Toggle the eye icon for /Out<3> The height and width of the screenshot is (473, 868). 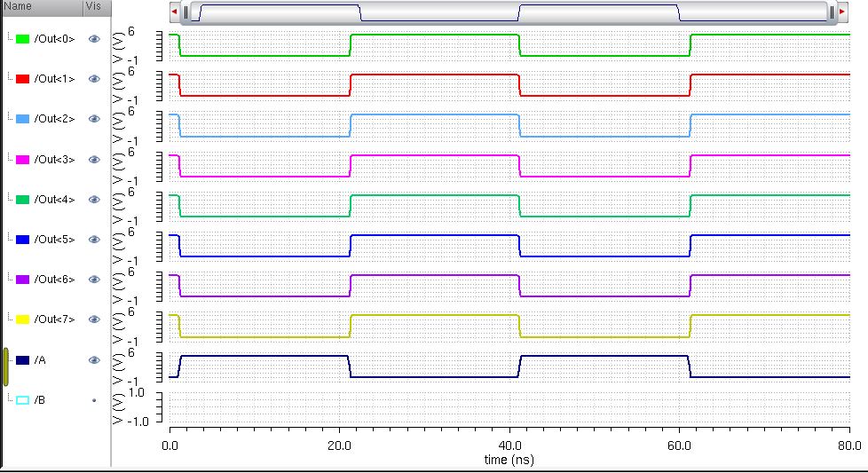pyautogui.click(x=94, y=160)
